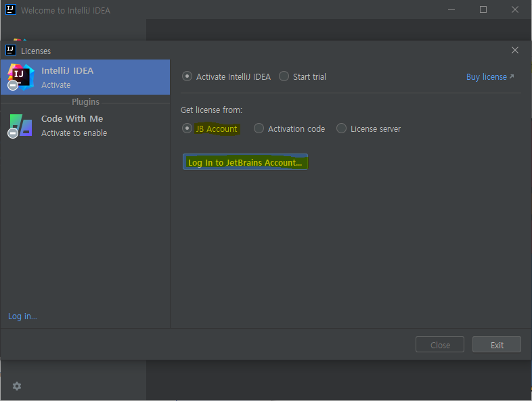Screen dimensions: 532x401
Task: Click the 'Get license from:' label
Action: pyautogui.click(x=211, y=110)
